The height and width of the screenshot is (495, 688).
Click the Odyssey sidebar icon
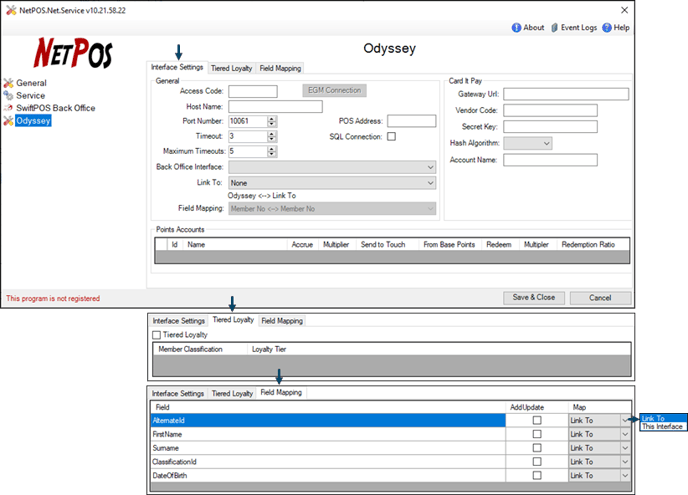coord(8,121)
